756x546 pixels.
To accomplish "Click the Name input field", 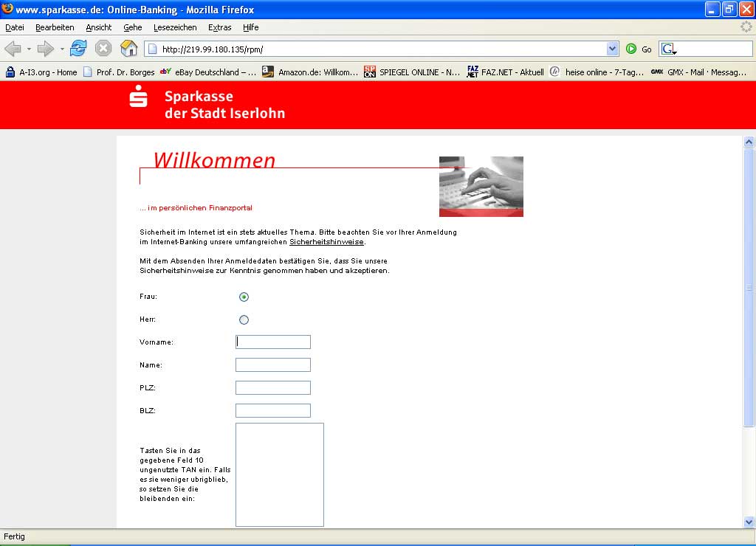I will click(273, 364).
